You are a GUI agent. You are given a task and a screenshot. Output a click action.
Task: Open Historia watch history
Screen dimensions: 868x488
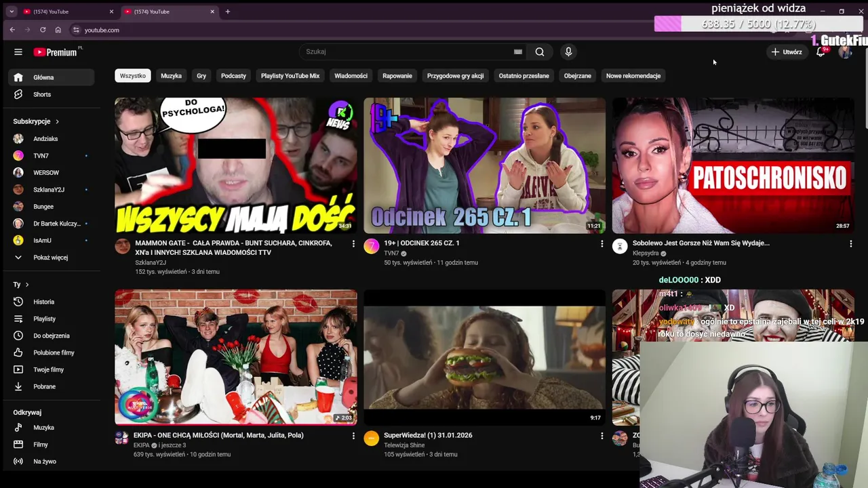(53, 302)
